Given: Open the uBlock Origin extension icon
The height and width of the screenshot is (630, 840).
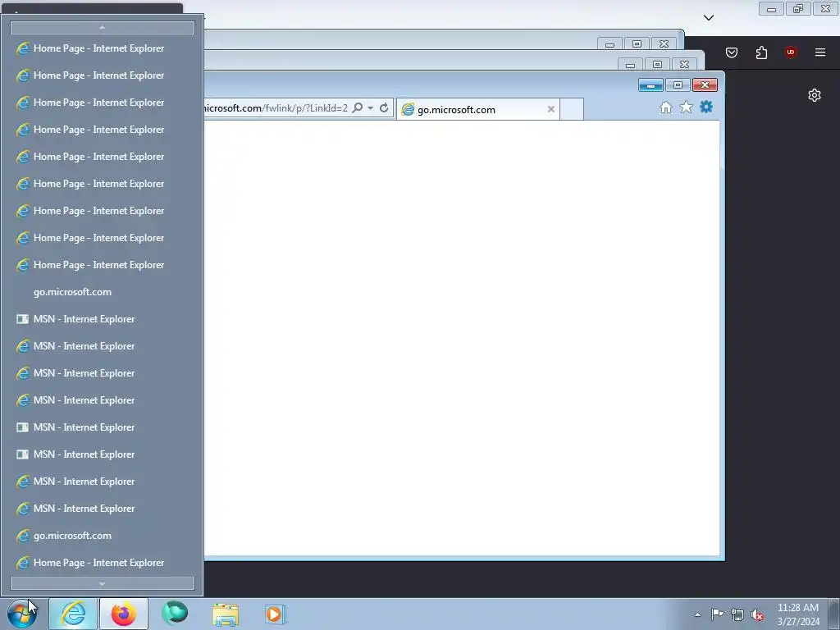Looking at the screenshot, I should pyautogui.click(x=791, y=52).
